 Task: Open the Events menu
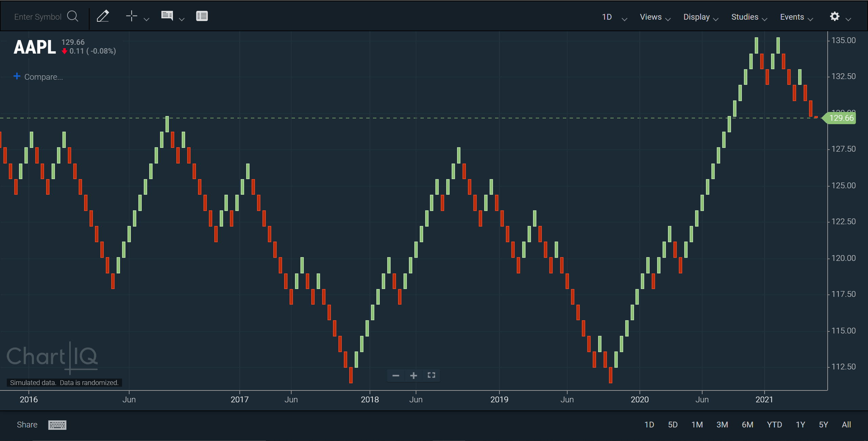point(796,17)
